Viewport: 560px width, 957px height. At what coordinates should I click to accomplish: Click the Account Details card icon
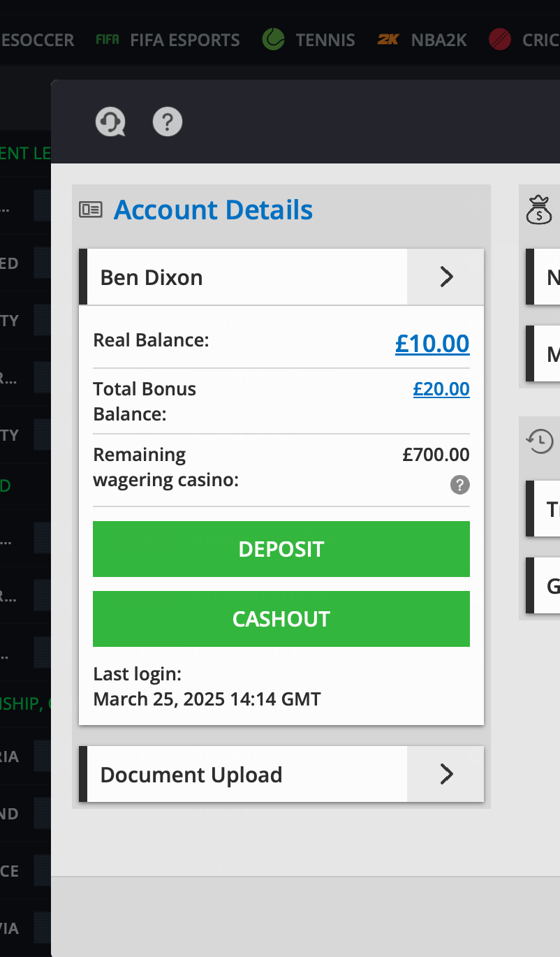(91, 210)
